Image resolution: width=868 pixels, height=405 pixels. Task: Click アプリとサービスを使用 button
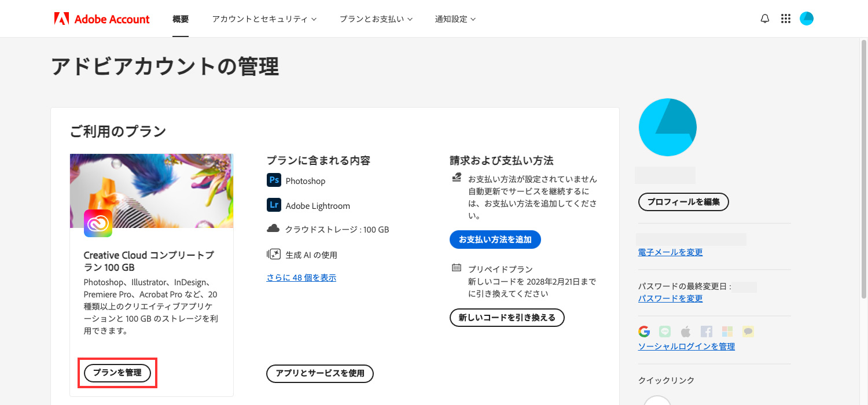coord(320,374)
